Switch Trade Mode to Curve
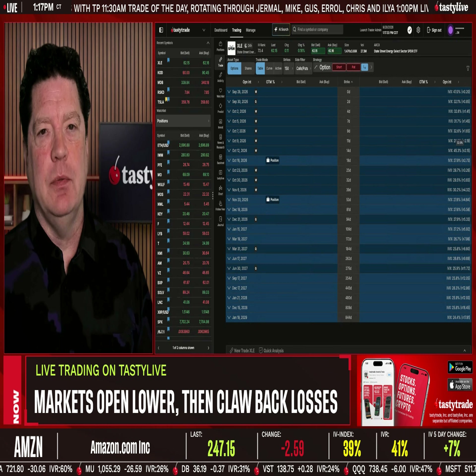The width and height of the screenshot is (476, 476). click(269, 68)
